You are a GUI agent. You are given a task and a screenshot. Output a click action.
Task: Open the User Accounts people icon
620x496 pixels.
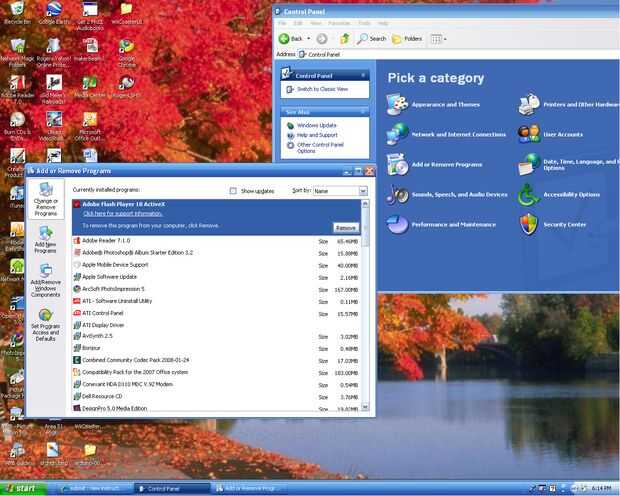pos(529,134)
